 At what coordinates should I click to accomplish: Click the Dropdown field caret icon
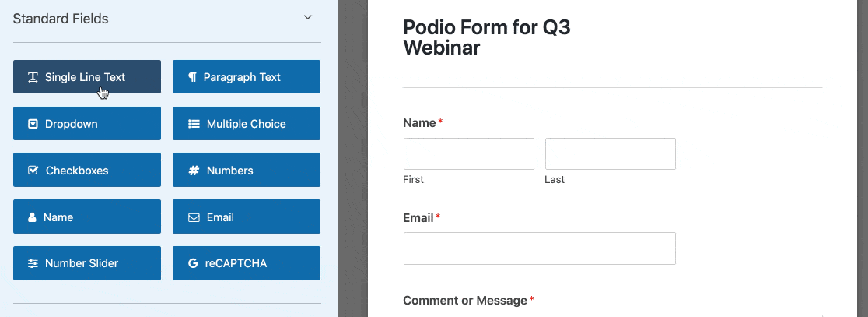tap(33, 124)
